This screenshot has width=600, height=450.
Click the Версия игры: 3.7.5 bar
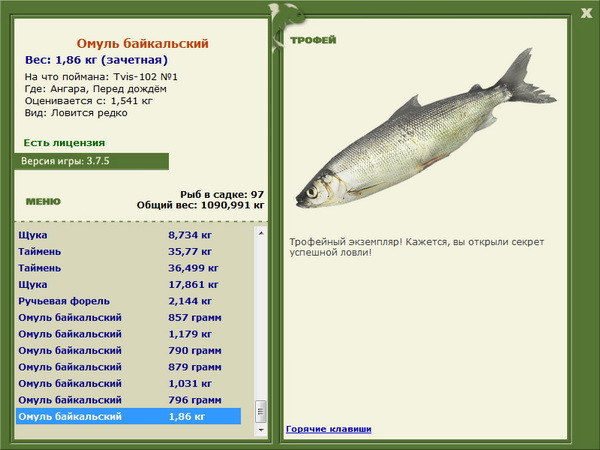pyautogui.click(x=91, y=161)
